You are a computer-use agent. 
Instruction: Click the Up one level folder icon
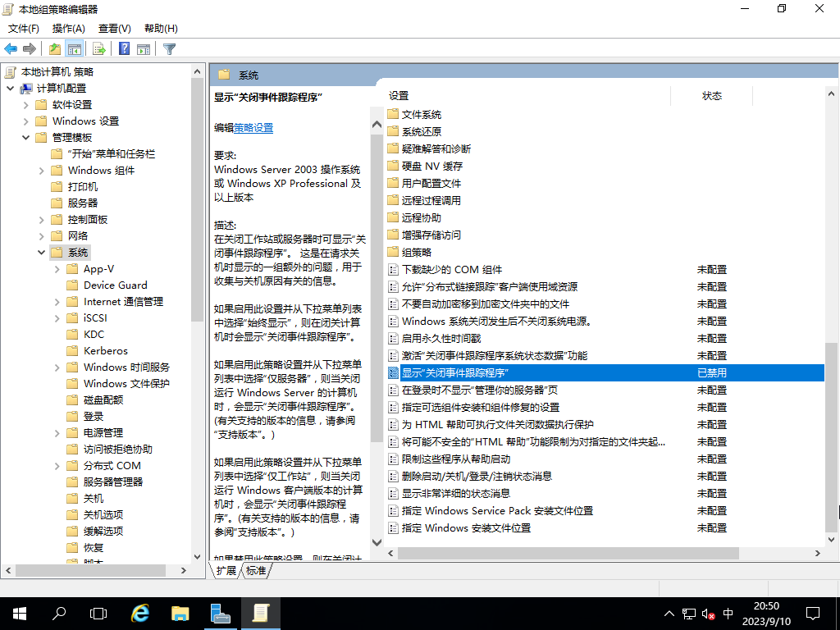click(55, 48)
